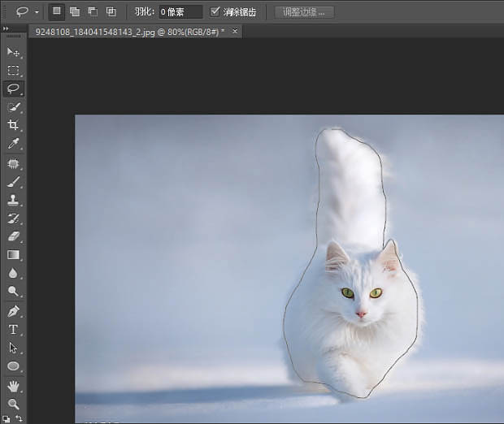The image size is (504, 424).
Task: Click the feather (羽化) pixel input field
Action: (180, 12)
